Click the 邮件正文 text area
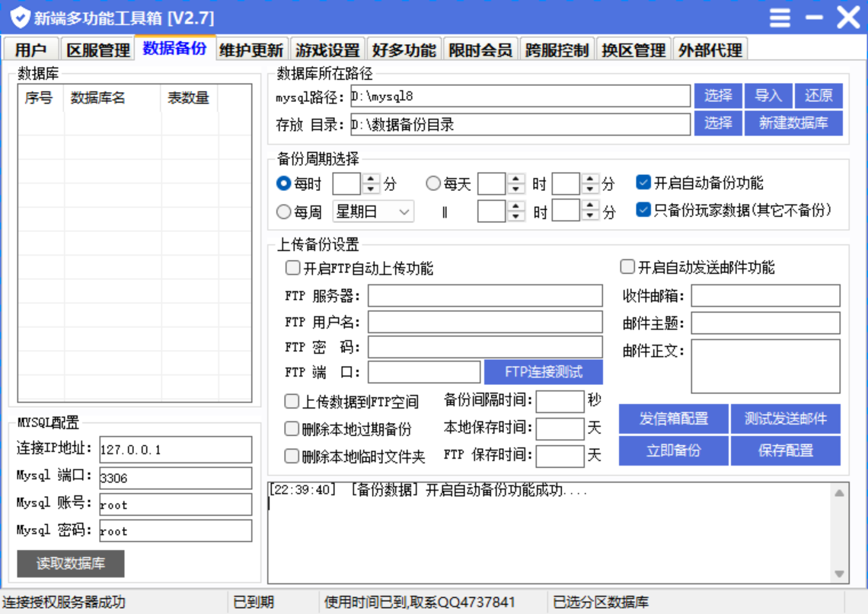This screenshot has width=868, height=614. pyautogui.click(x=765, y=366)
